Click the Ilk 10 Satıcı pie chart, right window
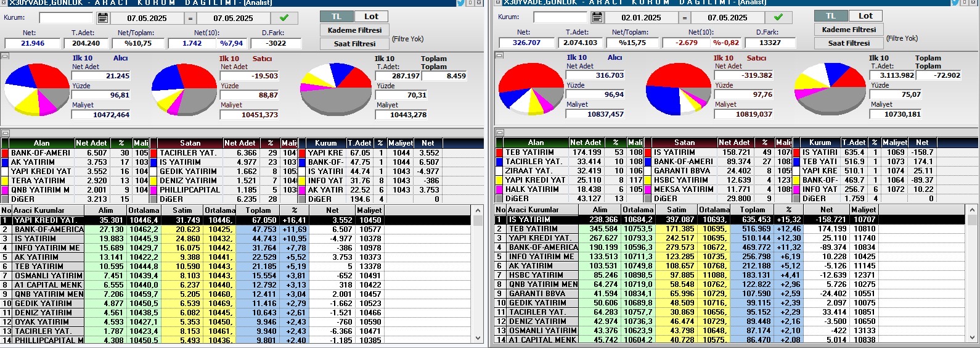This screenshot has height=348, width=980. (679, 89)
